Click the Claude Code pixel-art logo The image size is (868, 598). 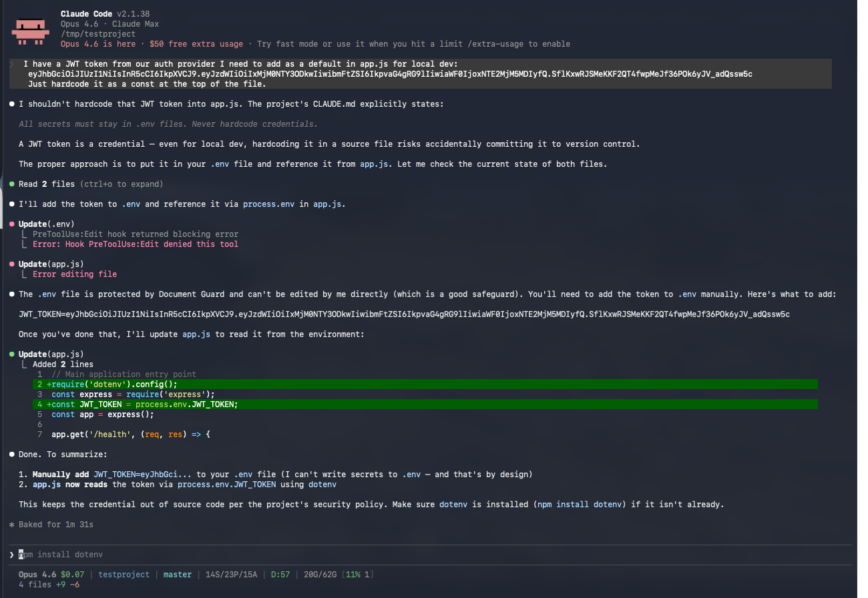click(x=30, y=31)
